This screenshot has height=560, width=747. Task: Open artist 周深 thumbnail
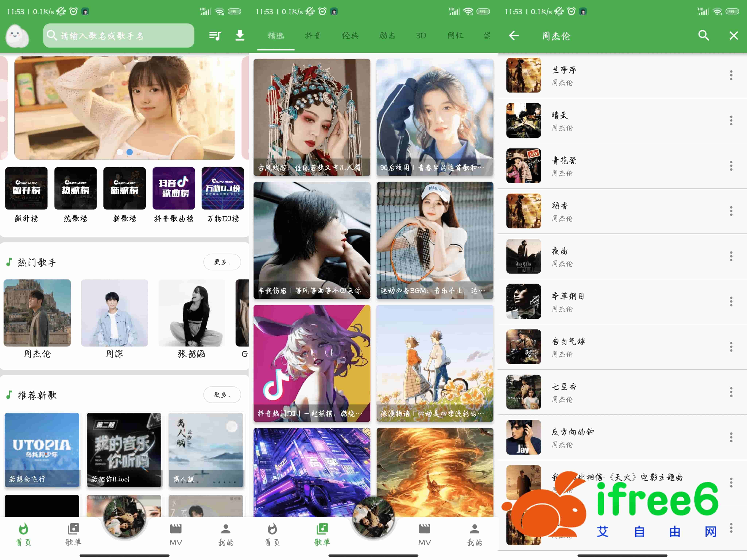[115, 313]
